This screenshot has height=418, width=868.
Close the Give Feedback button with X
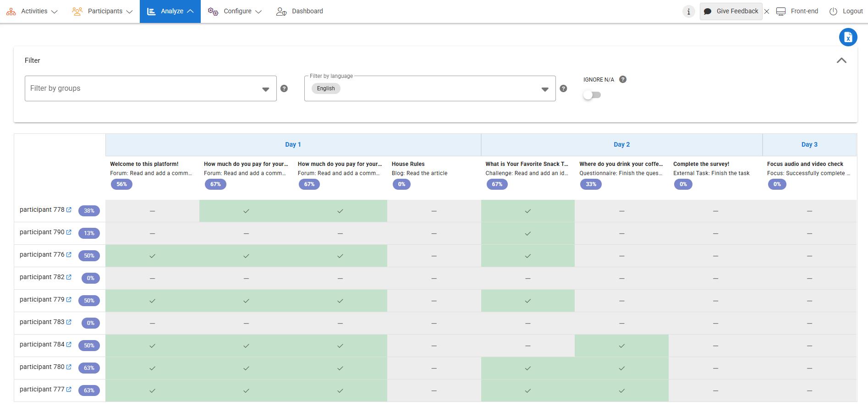tap(767, 11)
